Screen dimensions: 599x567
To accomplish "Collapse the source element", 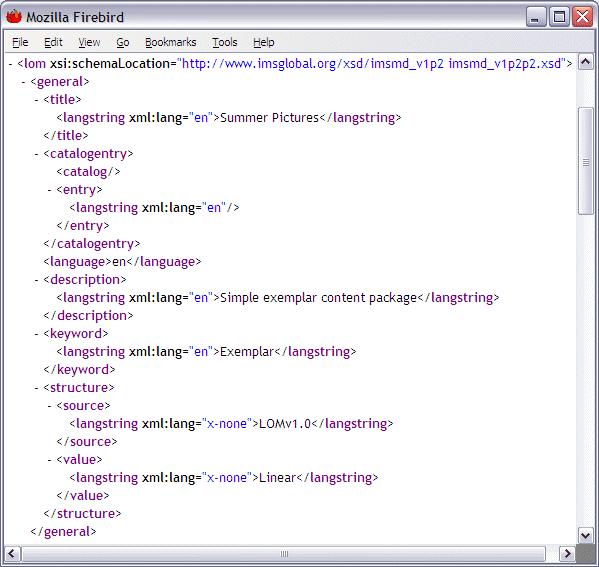I will (49, 406).
